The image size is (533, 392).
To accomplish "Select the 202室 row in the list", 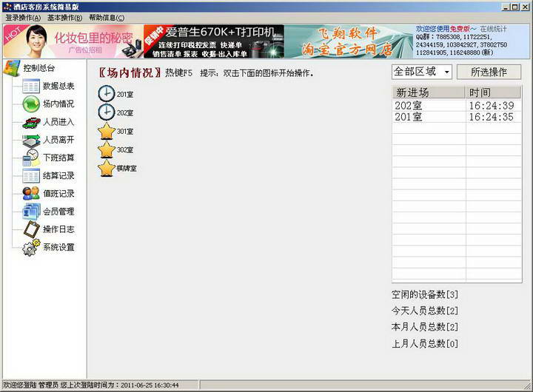I will [457, 106].
